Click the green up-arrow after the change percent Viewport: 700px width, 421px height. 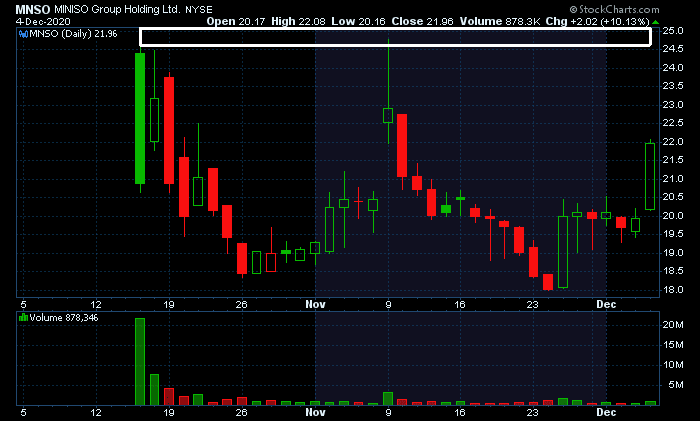click(655, 22)
